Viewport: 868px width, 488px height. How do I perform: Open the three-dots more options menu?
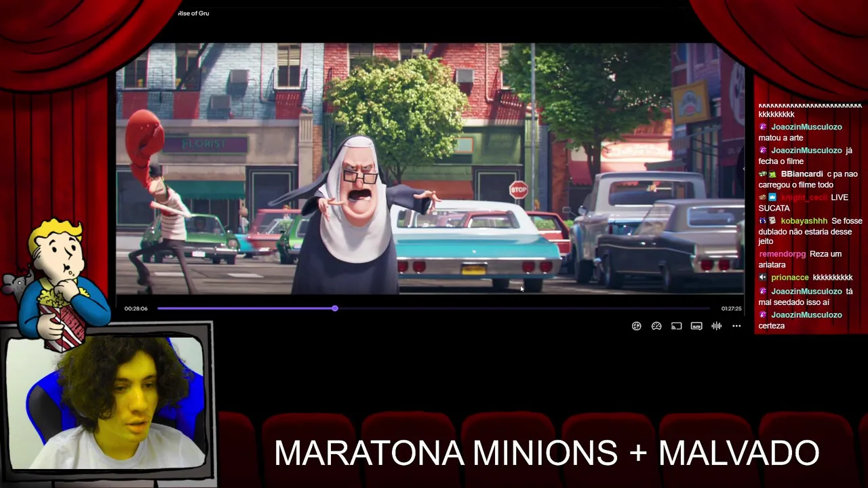(736, 326)
